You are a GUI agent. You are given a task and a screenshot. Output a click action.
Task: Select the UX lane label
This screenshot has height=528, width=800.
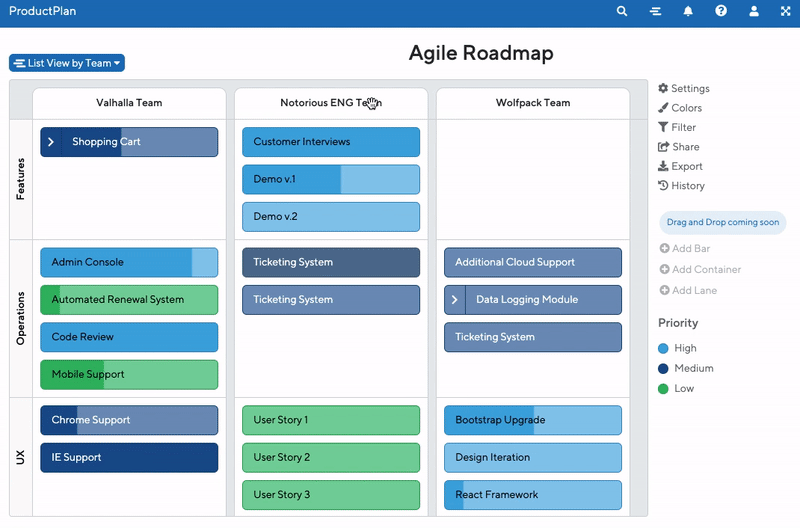tap(20, 457)
